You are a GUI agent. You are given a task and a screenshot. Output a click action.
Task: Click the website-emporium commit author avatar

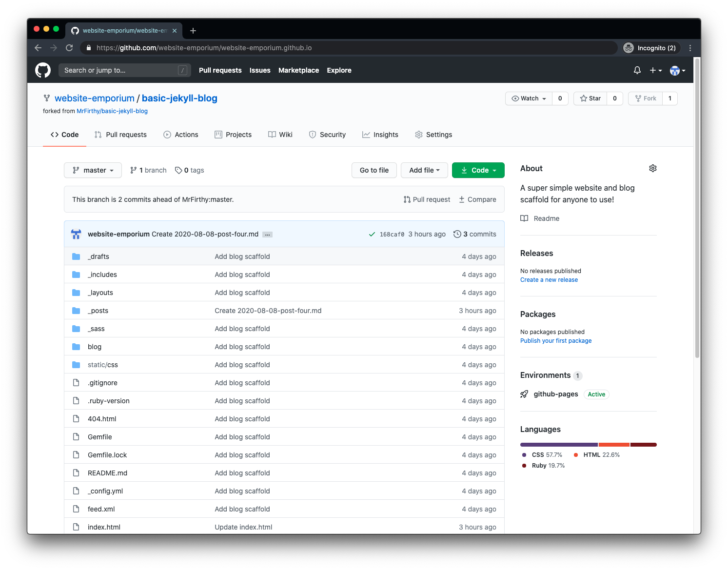pos(76,234)
